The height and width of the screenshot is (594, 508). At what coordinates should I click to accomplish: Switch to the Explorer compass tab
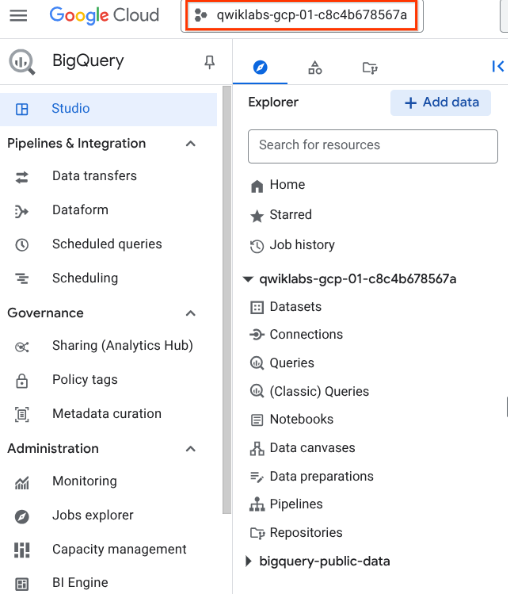tap(260, 67)
